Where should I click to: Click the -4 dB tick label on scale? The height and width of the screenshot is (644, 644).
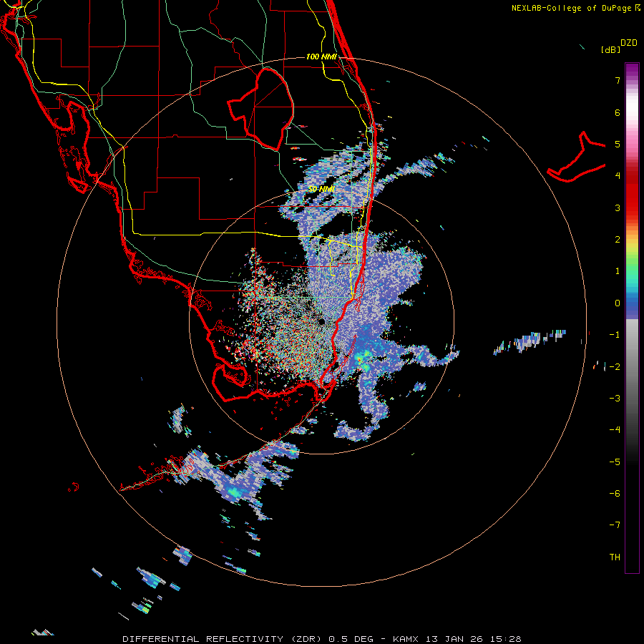(x=615, y=430)
